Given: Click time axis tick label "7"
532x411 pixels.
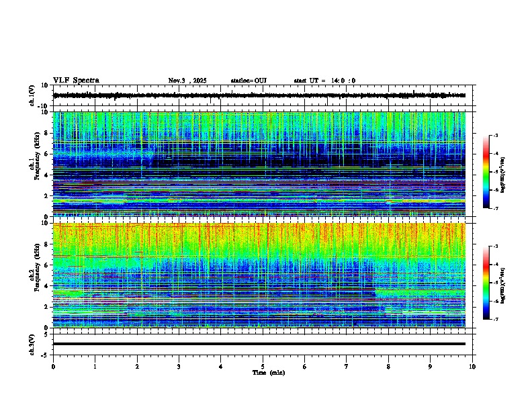Looking at the screenshot, I should pos(347,367).
